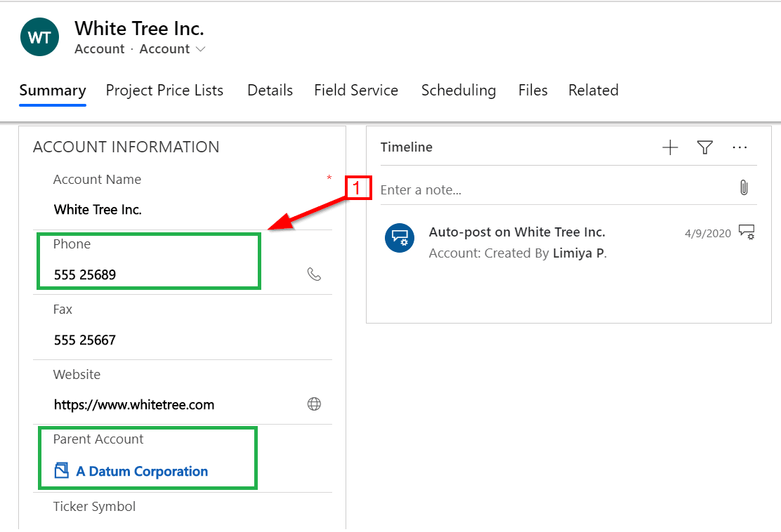Add a timeline record with plus icon
The width and height of the screenshot is (781, 532).
(x=670, y=147)
